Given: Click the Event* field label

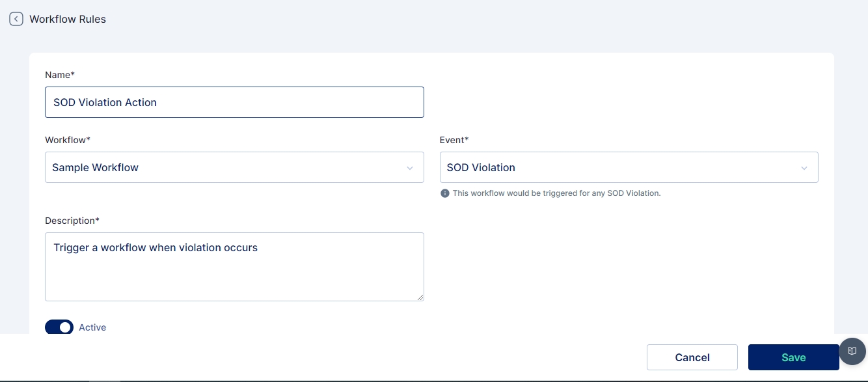Looking at the screenshot, I should point(454,140).
